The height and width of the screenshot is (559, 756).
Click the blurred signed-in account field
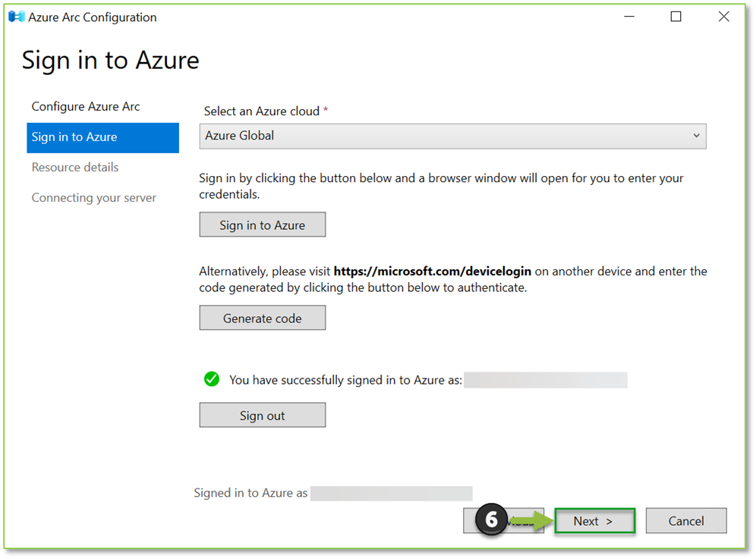pyautogui.click(x=546, y=379)
